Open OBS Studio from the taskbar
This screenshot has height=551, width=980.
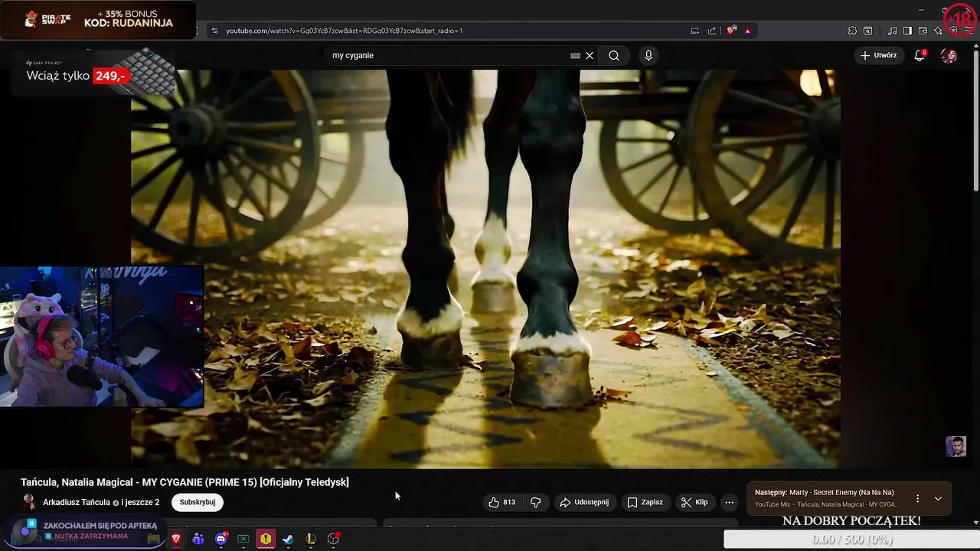click(x=333, y=539)
